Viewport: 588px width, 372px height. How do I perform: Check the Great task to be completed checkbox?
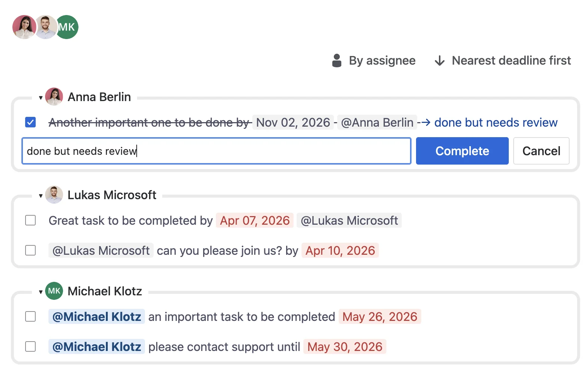click(x=30, y=220)
